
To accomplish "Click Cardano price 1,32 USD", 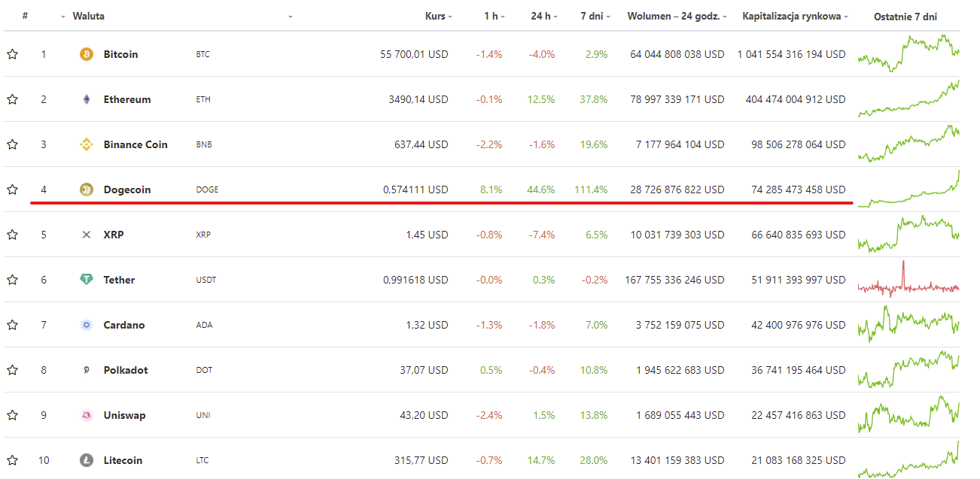I will coord(427,325).
